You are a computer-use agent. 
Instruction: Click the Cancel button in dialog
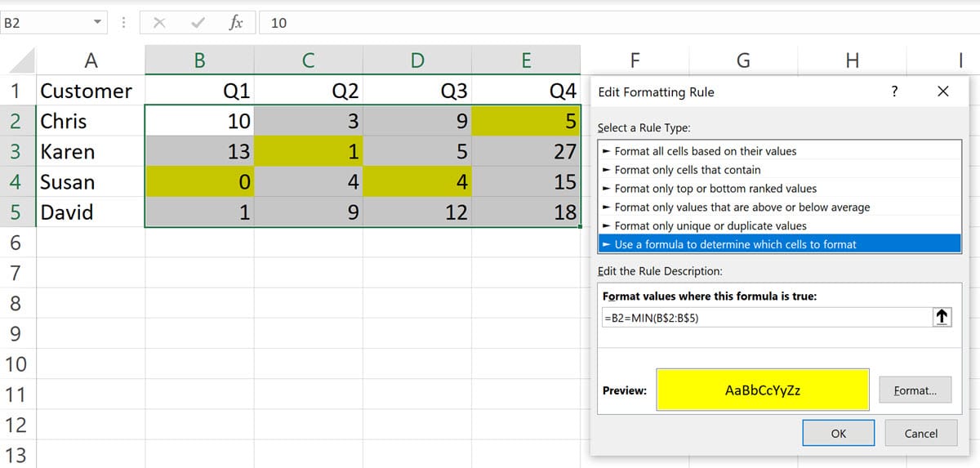coord(920,434)
